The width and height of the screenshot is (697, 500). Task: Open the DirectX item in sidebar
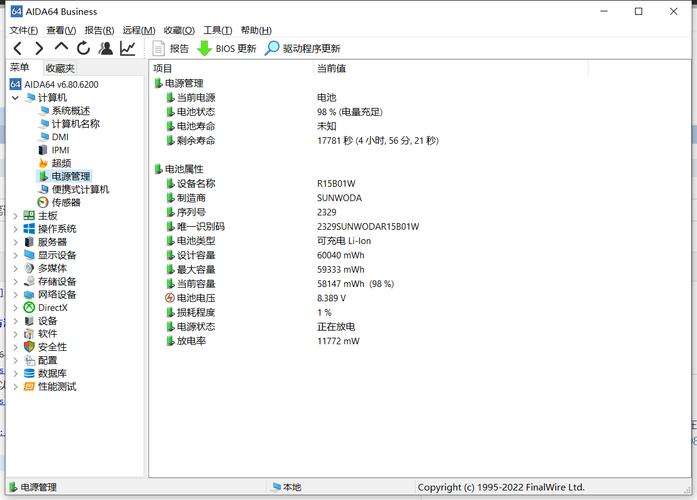pos(52,307)
